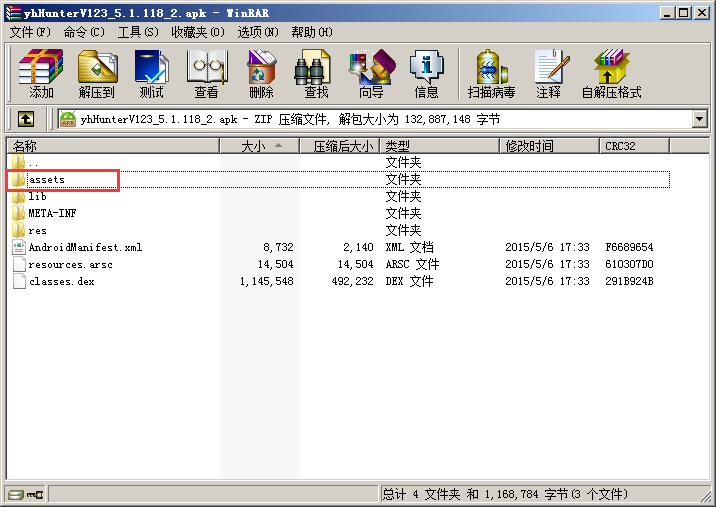The width and height of the screenshot is (716, 507).
Task: Select the res folder icon
Action: coord(18,230)
